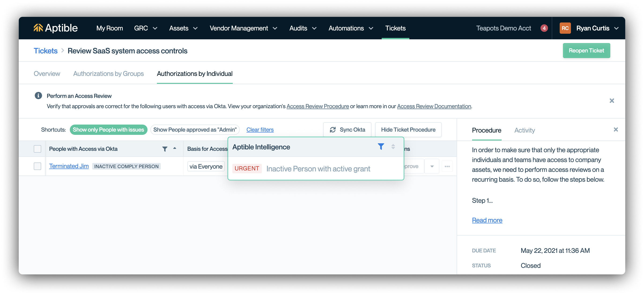Close the Procedure side panel
This screenshot has height=295, width=644.
615,129
